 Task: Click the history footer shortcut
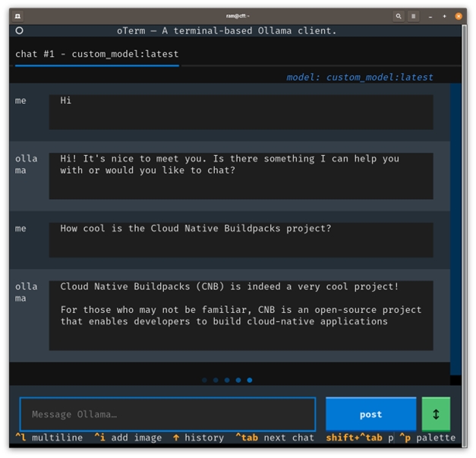coord(199,437)
